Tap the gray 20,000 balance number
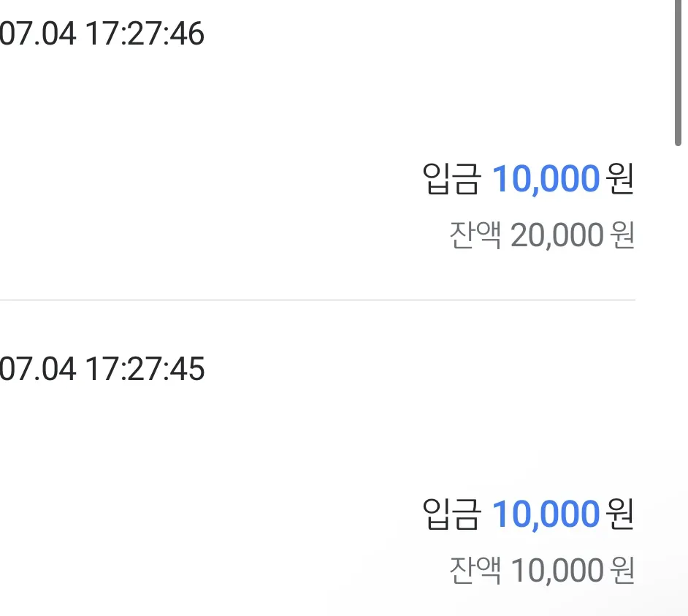Screen dimensions: 688x616 (557, 236)
